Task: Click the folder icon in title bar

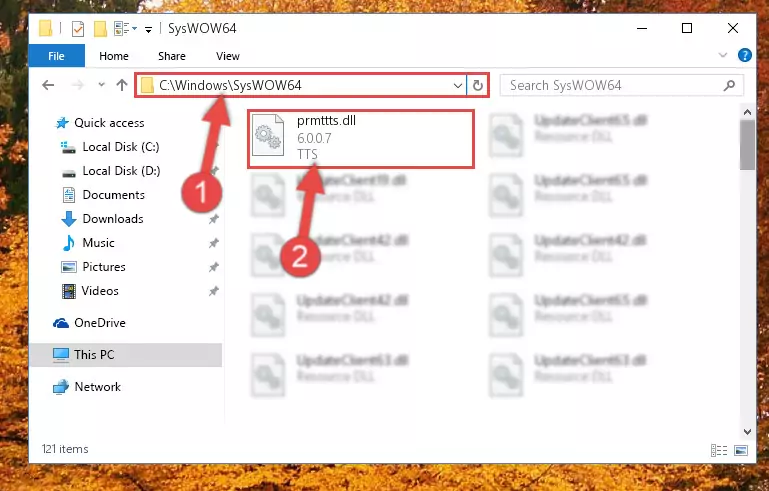Action: [46, 29]
